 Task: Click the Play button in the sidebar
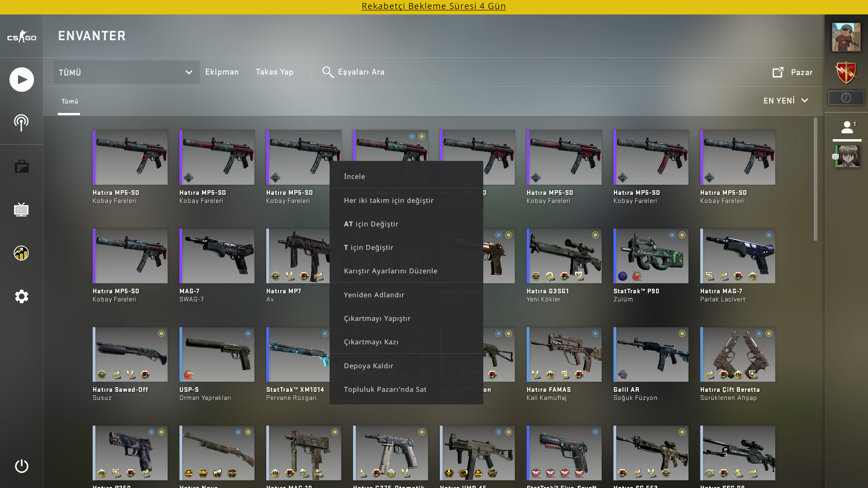click(21, 80)
